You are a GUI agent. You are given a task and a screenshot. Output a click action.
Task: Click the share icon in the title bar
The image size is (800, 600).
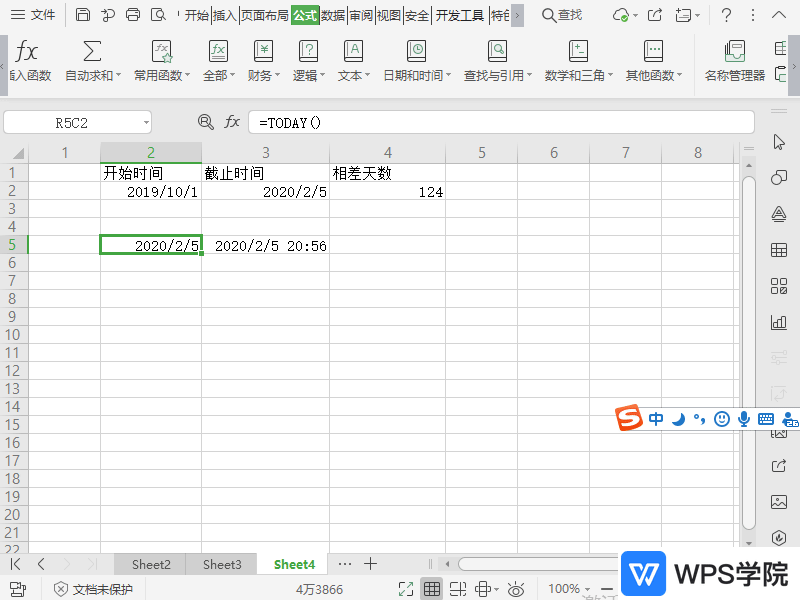[x=655, y=15]
